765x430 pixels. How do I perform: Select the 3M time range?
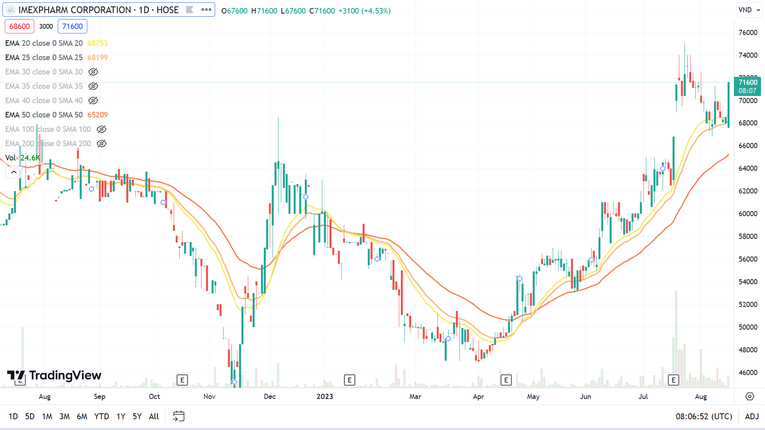click(64, 416)
